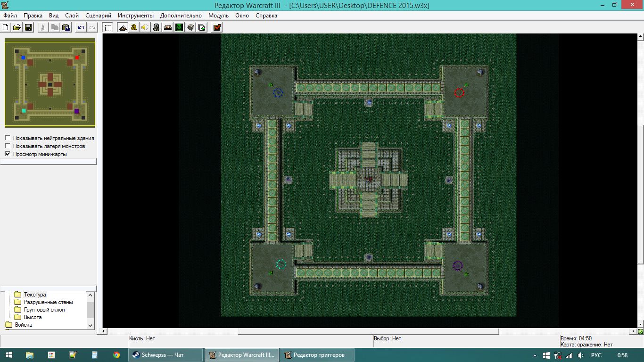The height and width of the screenshot is (362, 644).
Task: Open the Инструменты menu
Action: point(136,16)
